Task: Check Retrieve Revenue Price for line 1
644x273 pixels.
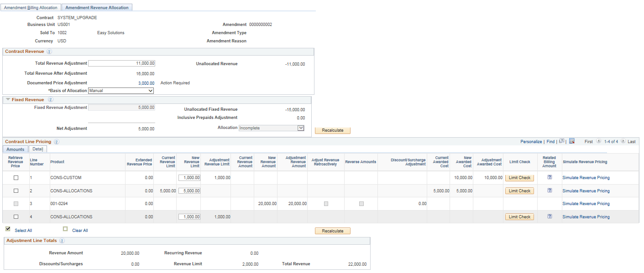Action: tap(16, 178)
